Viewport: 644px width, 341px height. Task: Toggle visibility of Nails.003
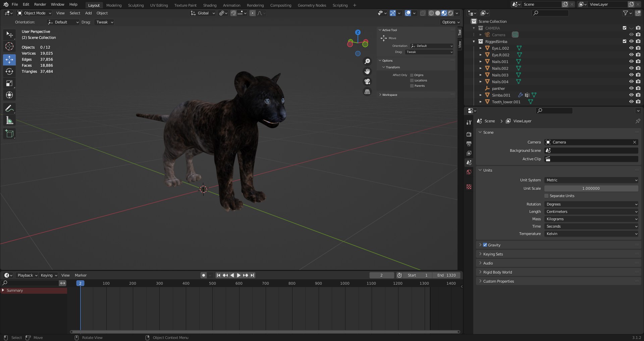(x=631, y=75)
